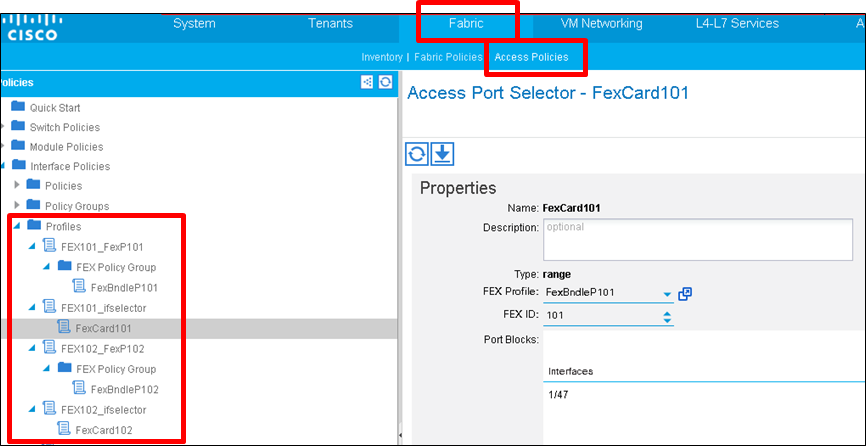Screen dimensions: 866x446
Task: Select FexCard102 tree item
Action: pos(104,431)
